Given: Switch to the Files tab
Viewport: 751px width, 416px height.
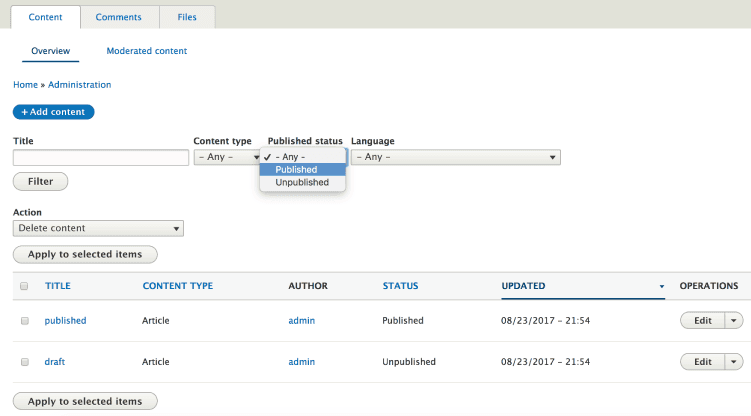Looking at the screenshot, I should (187, 17).
